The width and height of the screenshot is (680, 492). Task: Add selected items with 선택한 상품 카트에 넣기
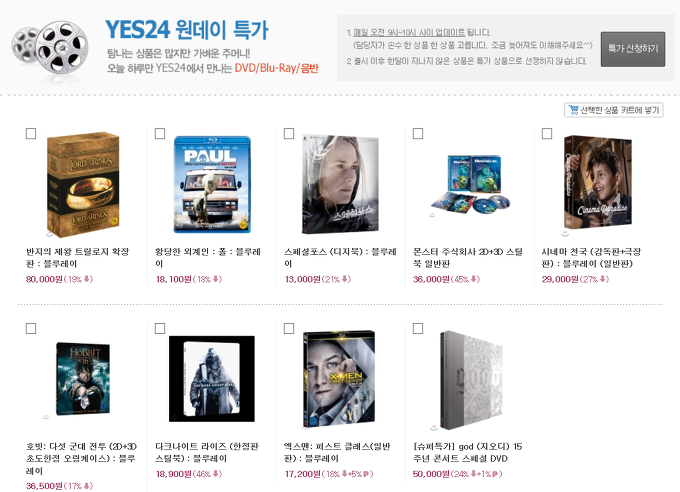614,110
